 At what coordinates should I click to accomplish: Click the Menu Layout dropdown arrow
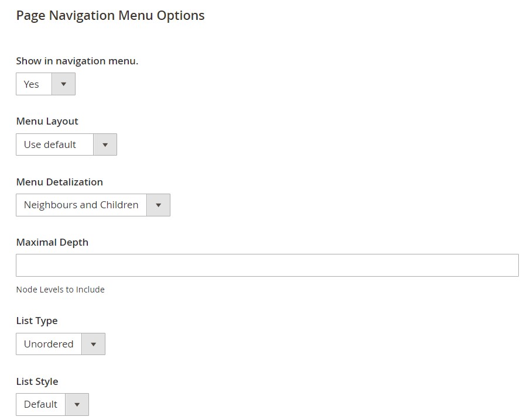tap(105, 145)
